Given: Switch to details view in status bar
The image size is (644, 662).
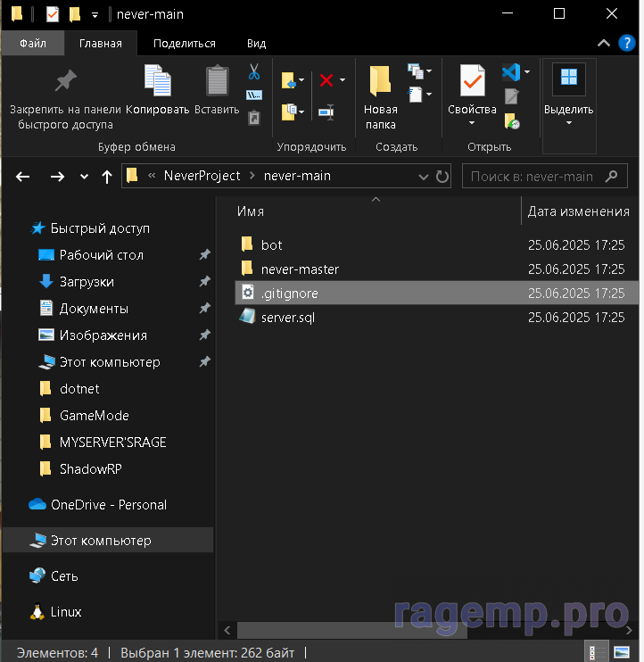Looking at the screenshot, I should pos(593,651).
